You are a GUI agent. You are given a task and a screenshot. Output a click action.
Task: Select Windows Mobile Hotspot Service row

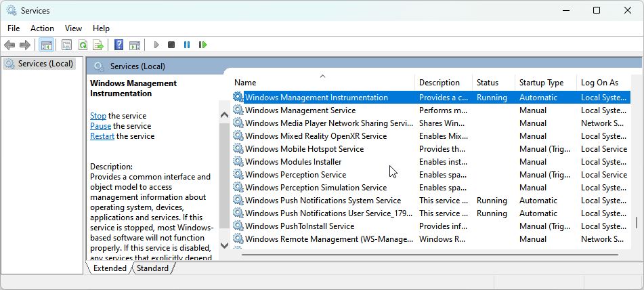pyautogui.click(x=431, y=148)
